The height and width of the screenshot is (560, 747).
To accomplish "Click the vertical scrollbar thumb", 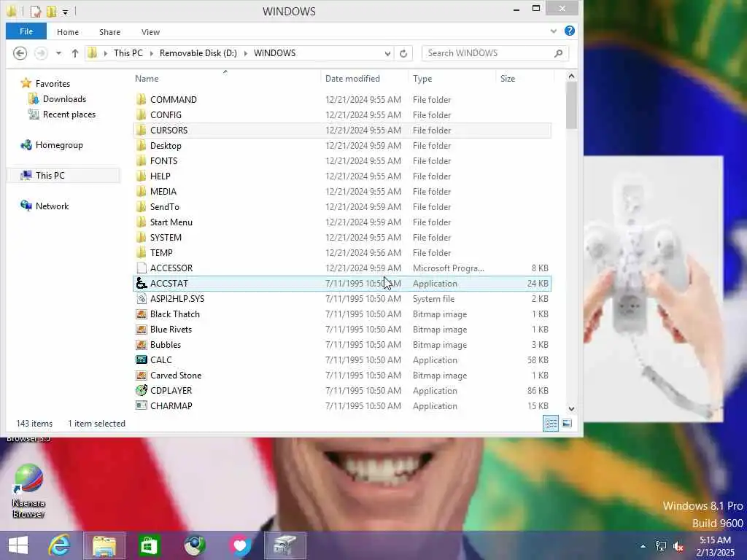I will 571,105.
